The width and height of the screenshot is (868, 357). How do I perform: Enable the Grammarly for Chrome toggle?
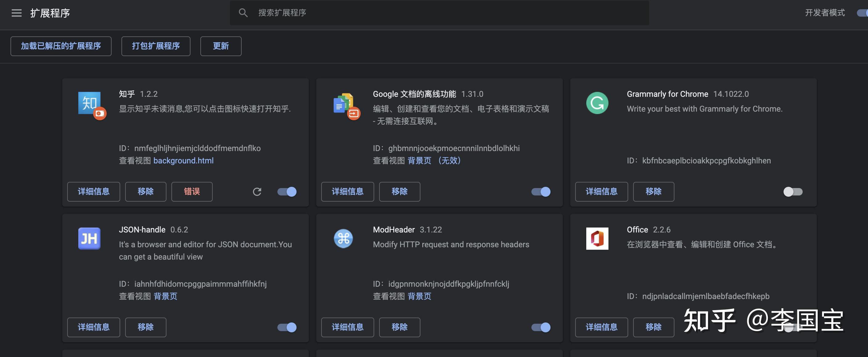coord(793,192)
